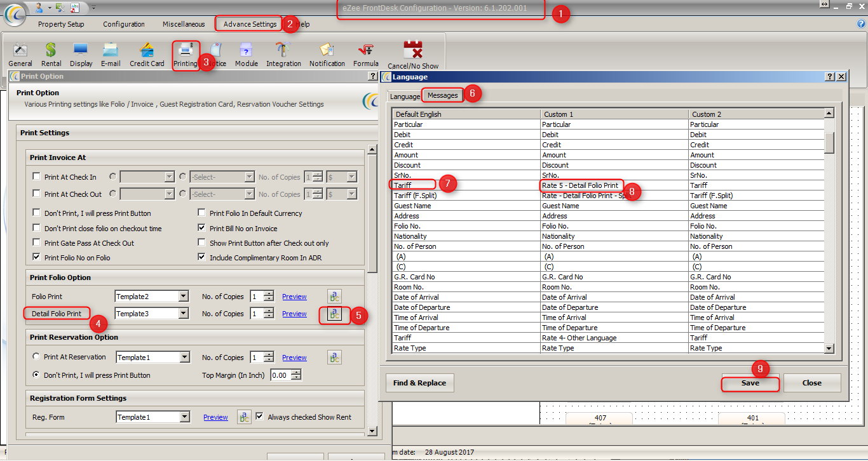Viewport: 868px width, 461px height.
Task: Preview the Folio Print template
Action: (294, 297)
